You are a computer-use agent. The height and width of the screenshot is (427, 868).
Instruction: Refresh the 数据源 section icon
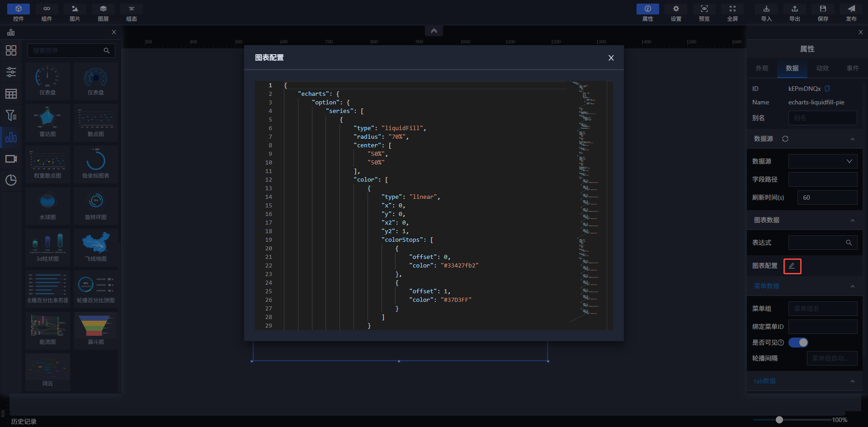pos(785,139)
